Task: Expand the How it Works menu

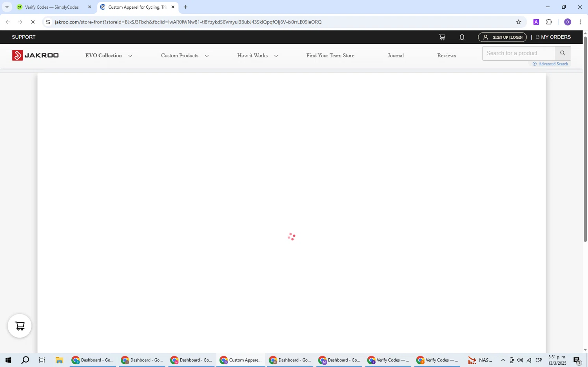Action: (x=258, y=56)
